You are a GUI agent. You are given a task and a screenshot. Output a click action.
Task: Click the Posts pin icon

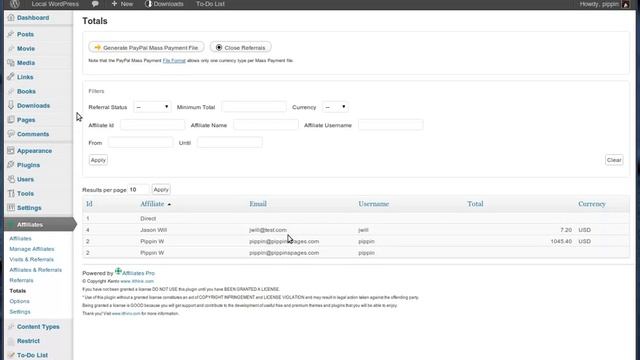[x=11, y=34]
